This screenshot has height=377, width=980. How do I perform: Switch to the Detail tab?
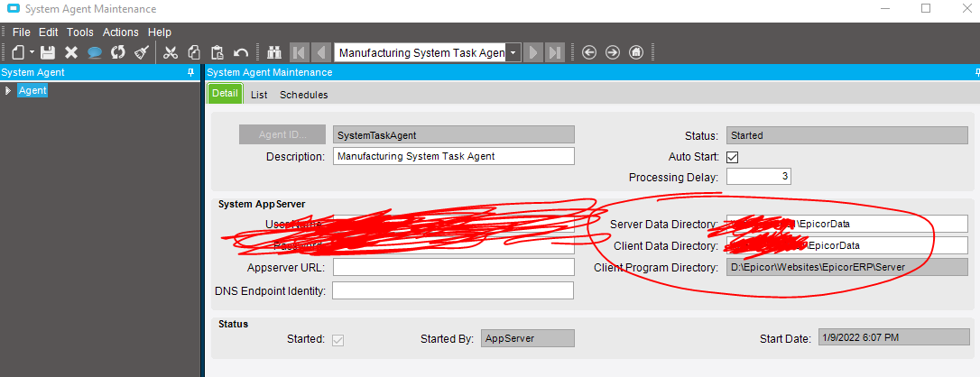[225, 94]
